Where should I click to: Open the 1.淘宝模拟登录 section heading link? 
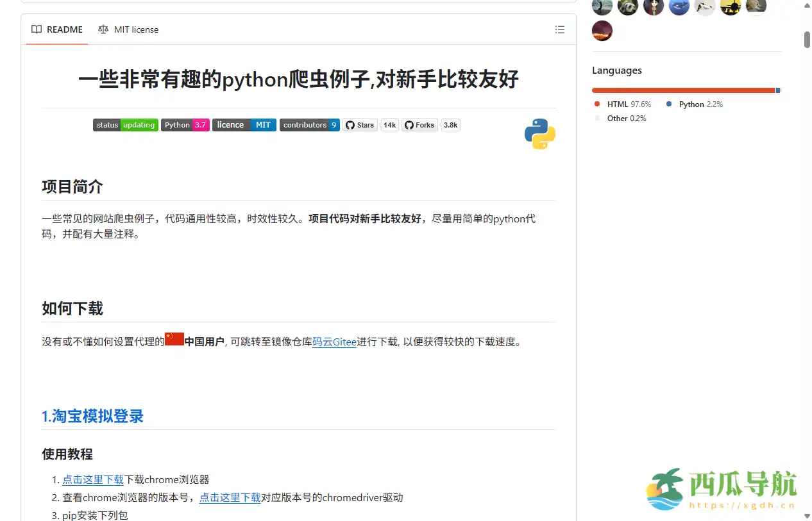pyautogui.click(x=92, y=416)
